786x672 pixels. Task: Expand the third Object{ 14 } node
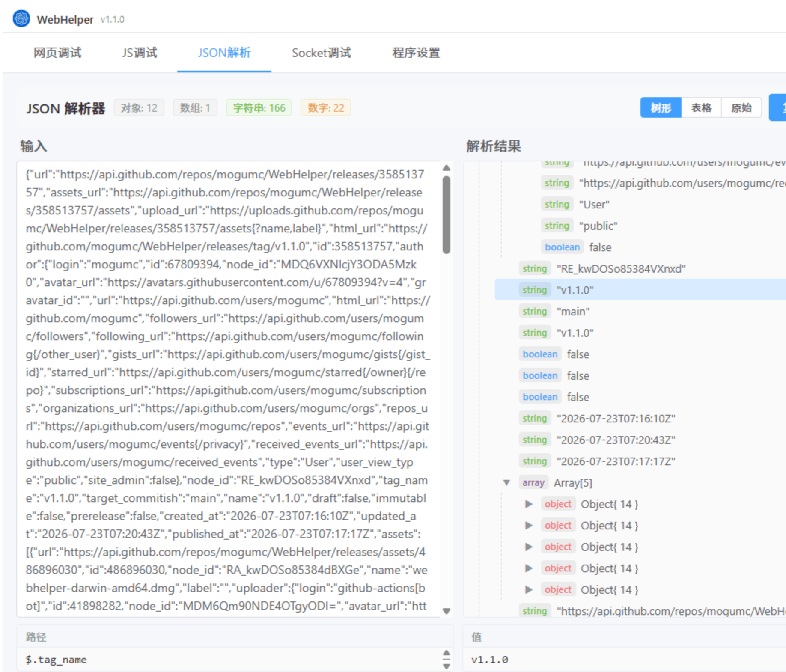pos(529,547)
